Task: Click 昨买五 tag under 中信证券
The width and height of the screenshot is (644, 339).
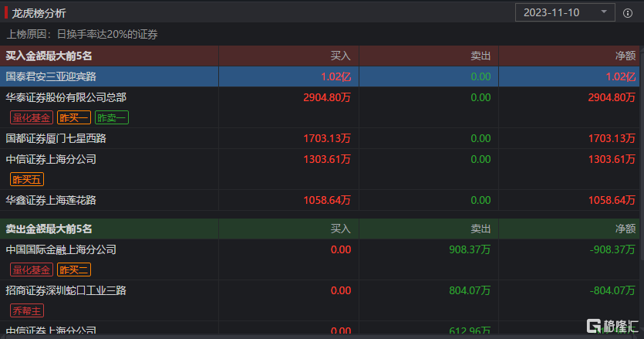Action: click(27, 179)
